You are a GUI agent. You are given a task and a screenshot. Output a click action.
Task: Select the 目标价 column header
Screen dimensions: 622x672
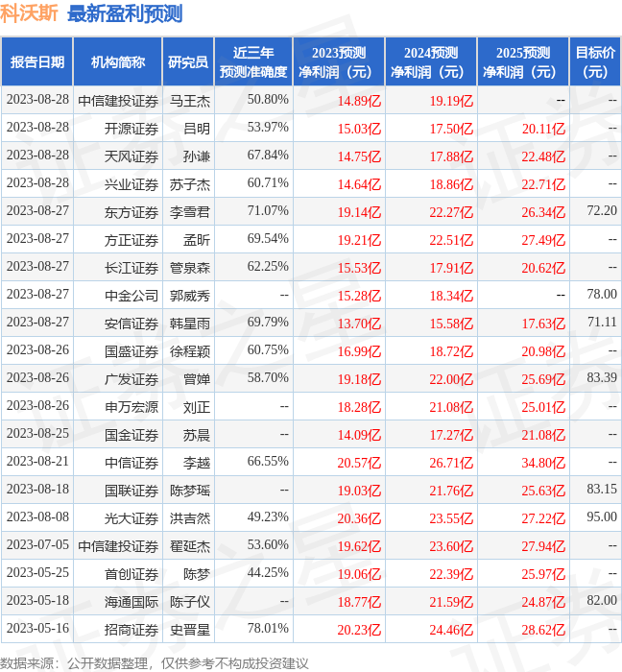(595, 61)
